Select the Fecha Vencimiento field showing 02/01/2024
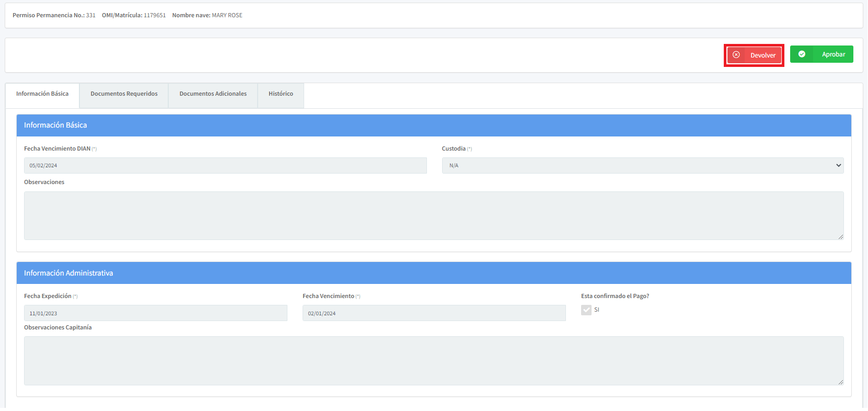The height and width of the screenshot is (411, 868). (434, 313)
